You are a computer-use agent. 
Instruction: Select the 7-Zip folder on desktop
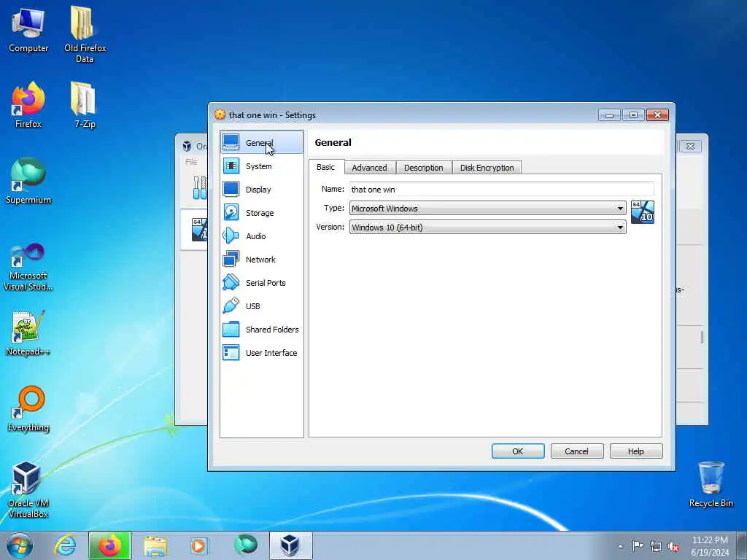pos(85,105)
